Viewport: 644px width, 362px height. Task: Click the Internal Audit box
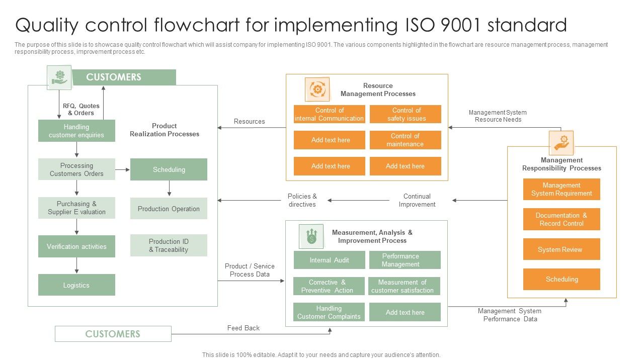tap(329, 260)
